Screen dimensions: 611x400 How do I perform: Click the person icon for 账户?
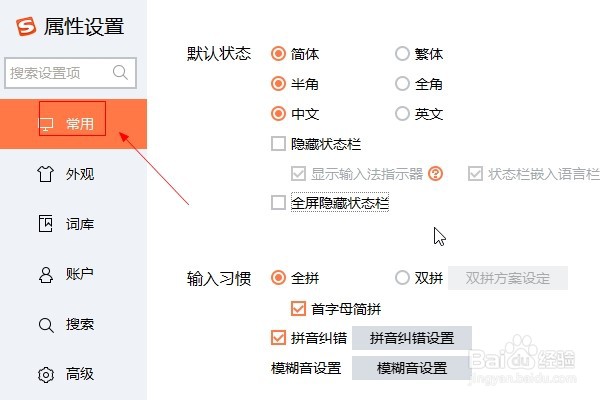click(x=45, y=274)
